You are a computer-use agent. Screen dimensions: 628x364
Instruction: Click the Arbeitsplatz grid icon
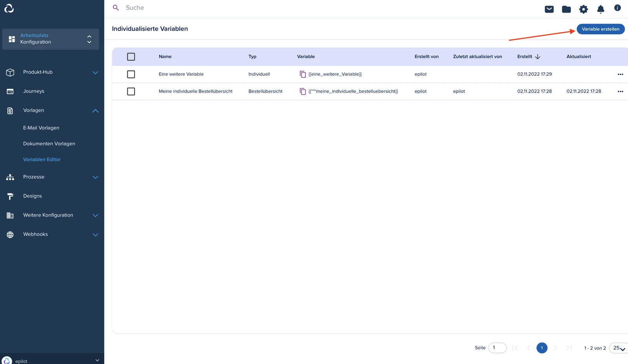pos(12,39)
